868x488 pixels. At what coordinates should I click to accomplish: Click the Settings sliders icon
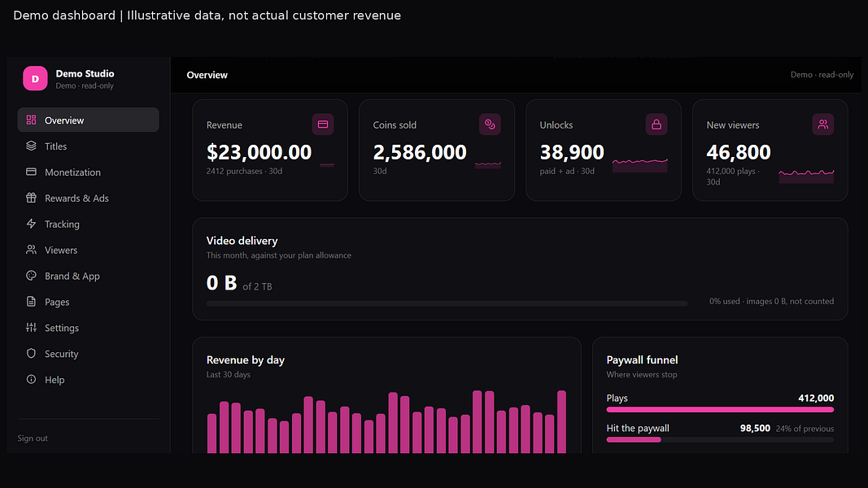pyautogui.click(x=31, y=328)
